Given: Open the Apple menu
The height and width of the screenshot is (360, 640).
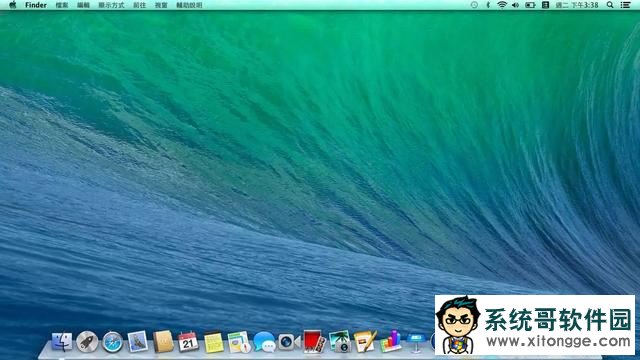Looking at the screenshot, I should click(x=13, y=5).
